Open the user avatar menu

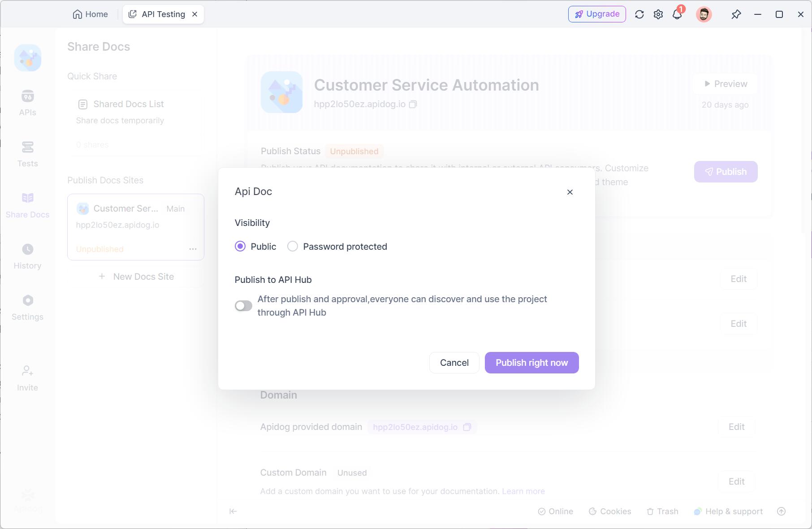tap(704, 14)
